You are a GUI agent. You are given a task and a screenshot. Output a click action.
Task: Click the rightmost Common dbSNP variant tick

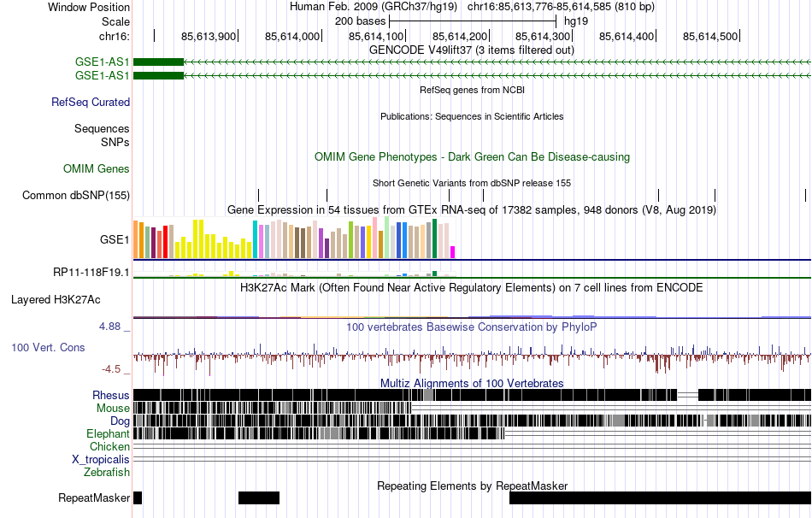coord(806,195)
